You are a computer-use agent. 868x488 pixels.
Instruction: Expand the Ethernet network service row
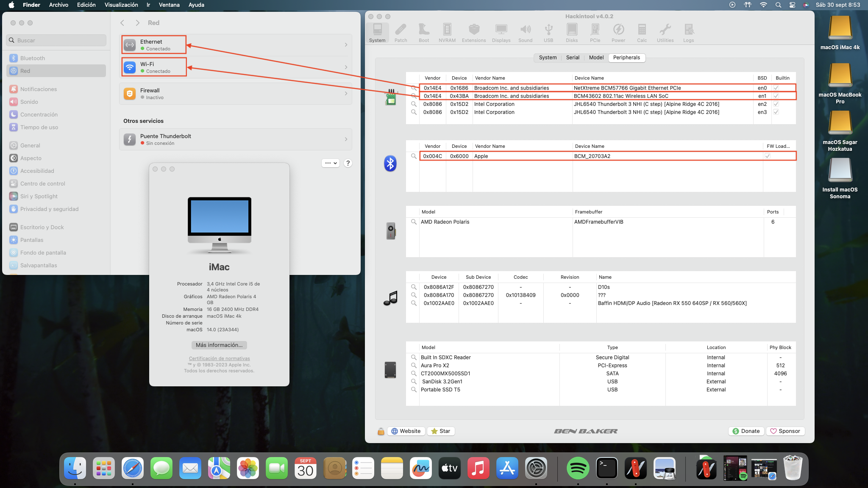[236, 45]
